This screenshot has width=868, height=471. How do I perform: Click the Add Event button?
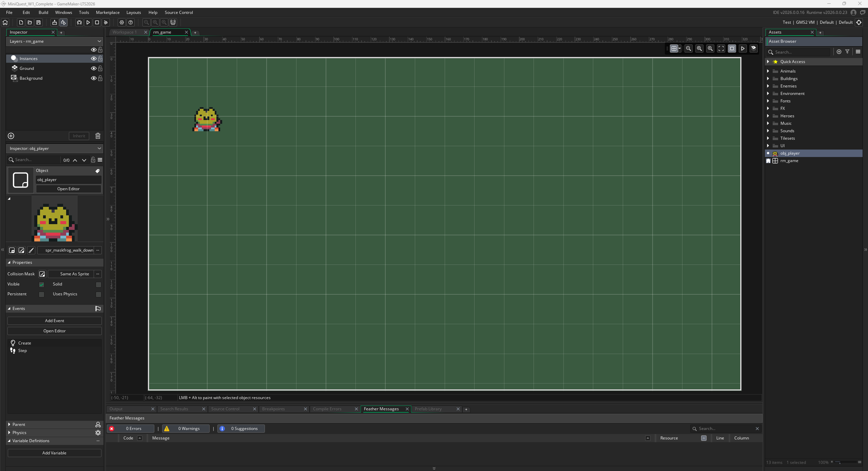pos(55,321)
